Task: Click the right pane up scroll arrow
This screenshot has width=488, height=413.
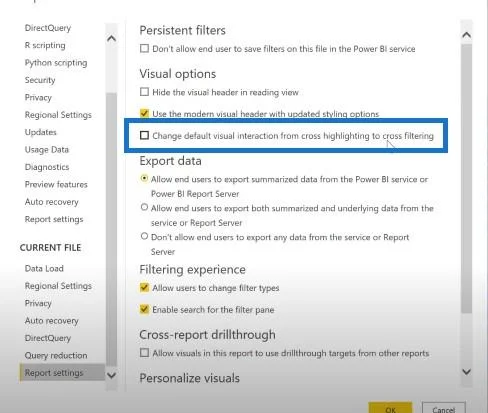Action: (467, 35)
